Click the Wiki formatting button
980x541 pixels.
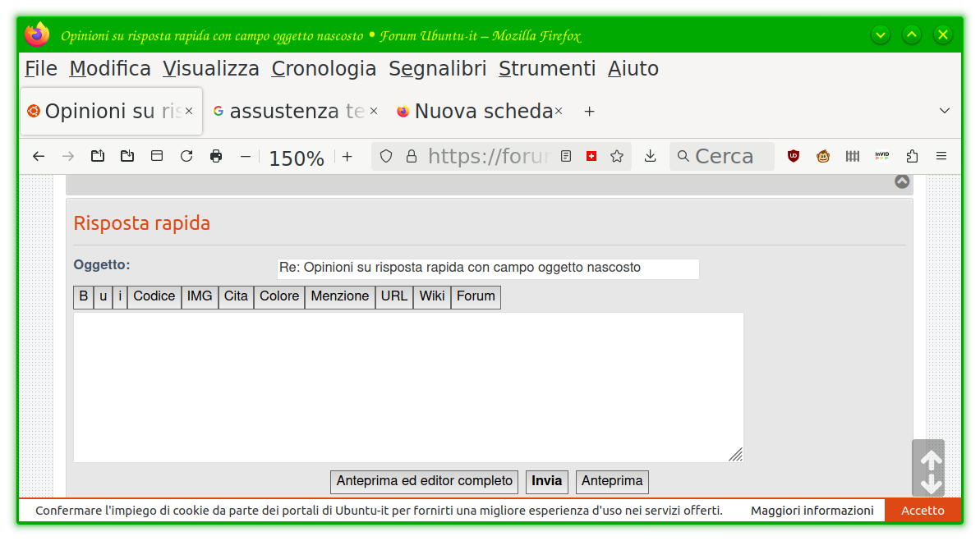pos(432,296)
